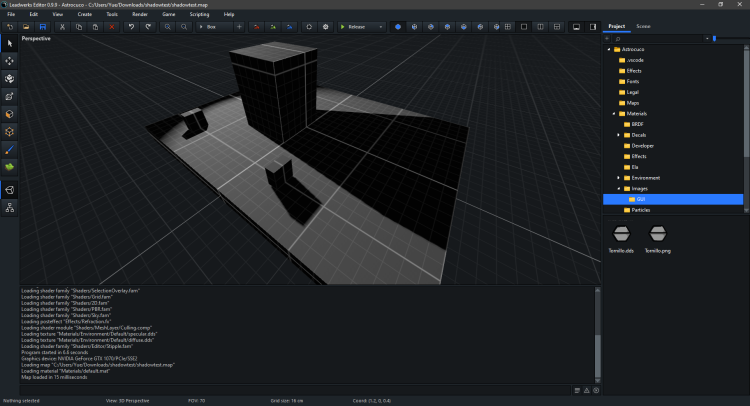The height and width of the screenshot is (406, 750).
Task: Toggle the right side panel visibility
Action: coord(593,27)
